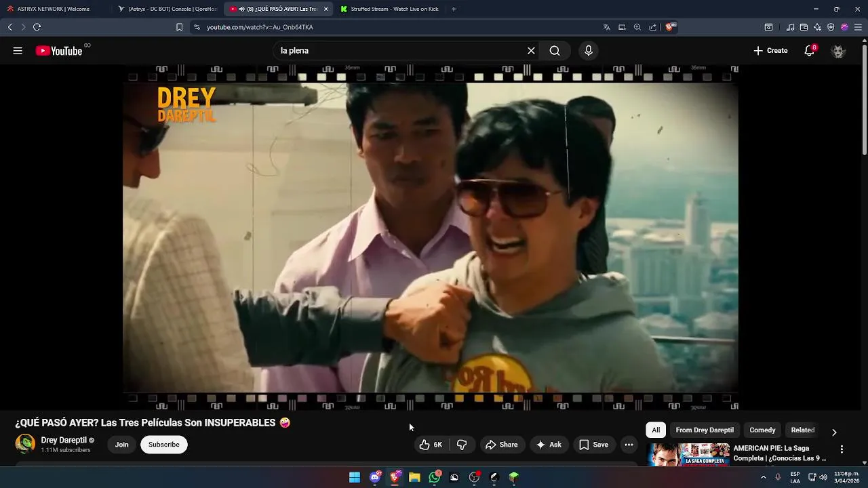
Task: Open the Brave Leo AI assistant
Action: click(x=817, y=27)
